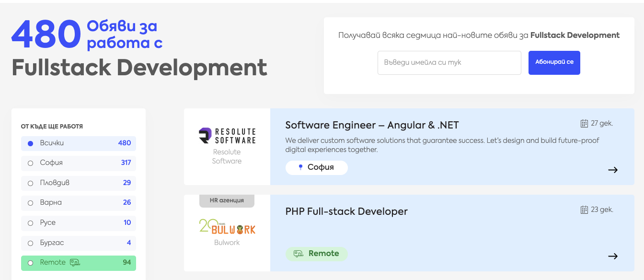The image size is (644, 280).
Task: Open the PHP Full-stack Developer arrow
Action: tap(612, 256)
